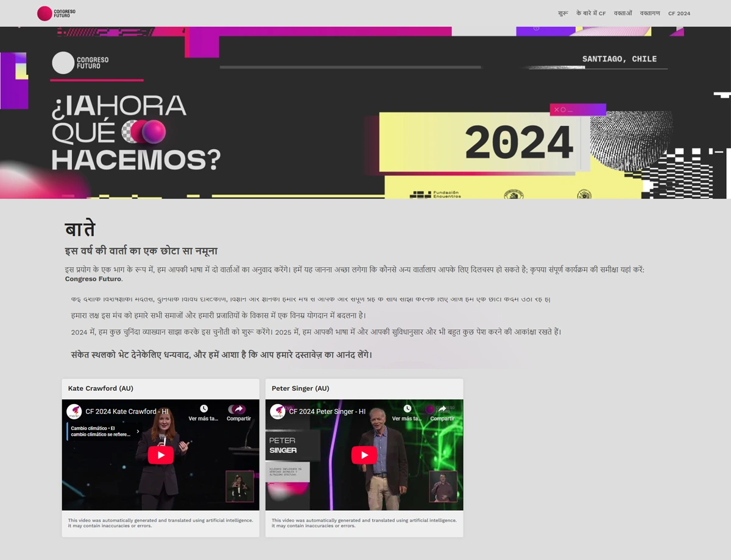Open the CF 2024 menu item
The image size is (731, 560).
[679, 13]
